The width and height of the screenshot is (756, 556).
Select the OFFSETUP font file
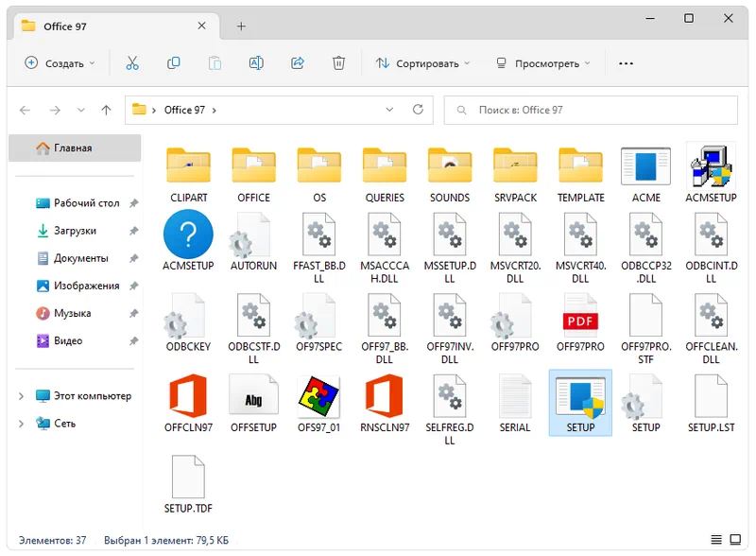click(253, 404)
